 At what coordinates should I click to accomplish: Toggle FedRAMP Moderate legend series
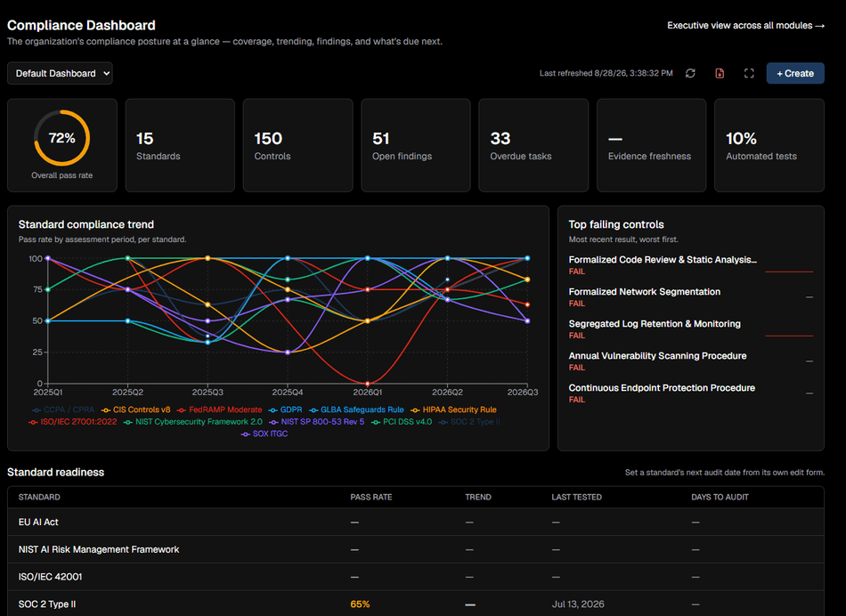(220, 410)
